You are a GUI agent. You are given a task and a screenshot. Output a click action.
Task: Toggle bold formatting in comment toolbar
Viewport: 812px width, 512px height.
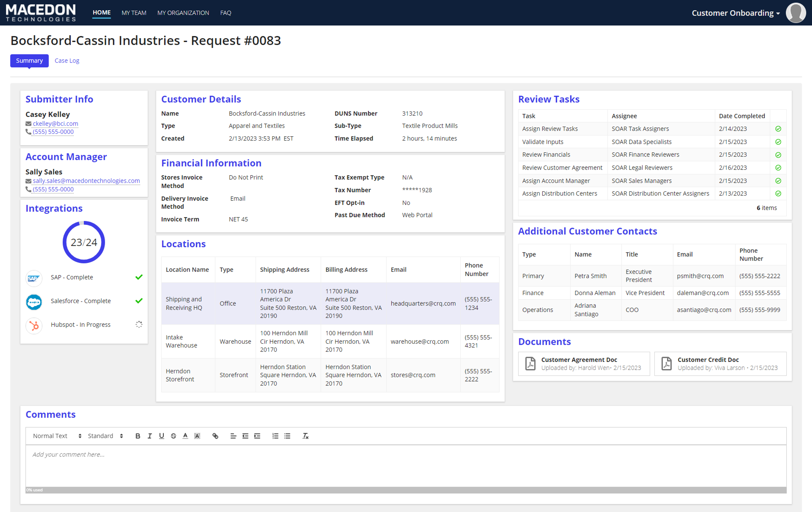pos(138,436)
